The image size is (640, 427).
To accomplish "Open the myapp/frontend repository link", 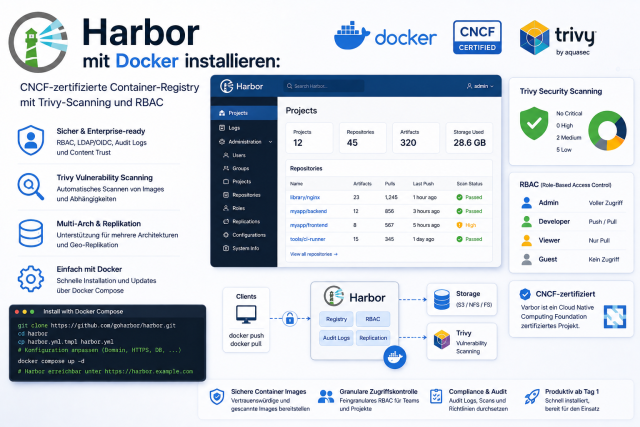I will click(x=309, y=225).
